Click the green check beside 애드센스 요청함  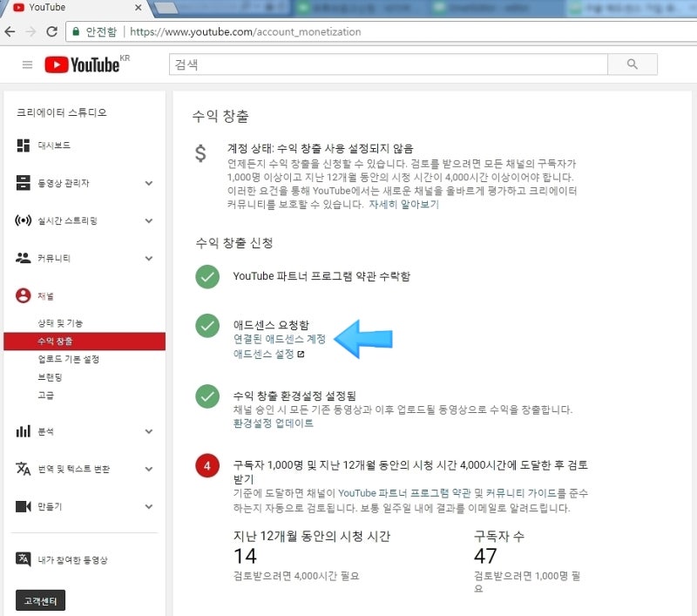[x=207, y=325]
